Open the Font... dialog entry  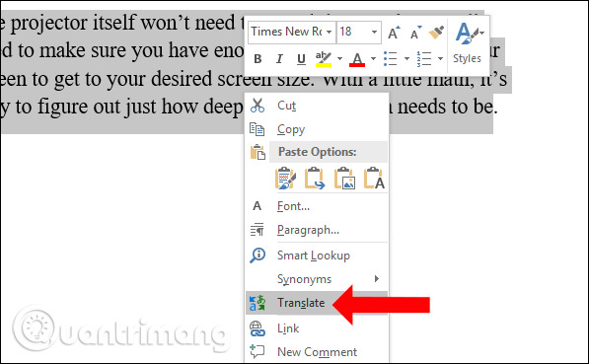[317, 206]
